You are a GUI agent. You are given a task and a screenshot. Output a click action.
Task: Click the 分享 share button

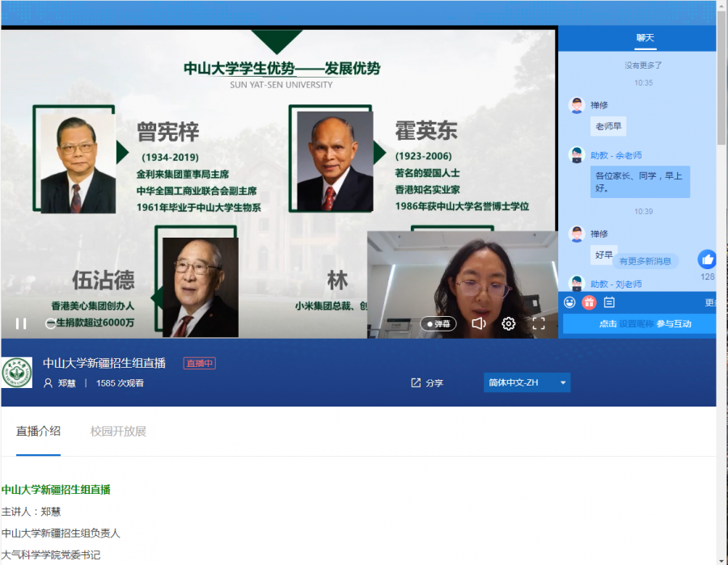(x=427, y=382)
